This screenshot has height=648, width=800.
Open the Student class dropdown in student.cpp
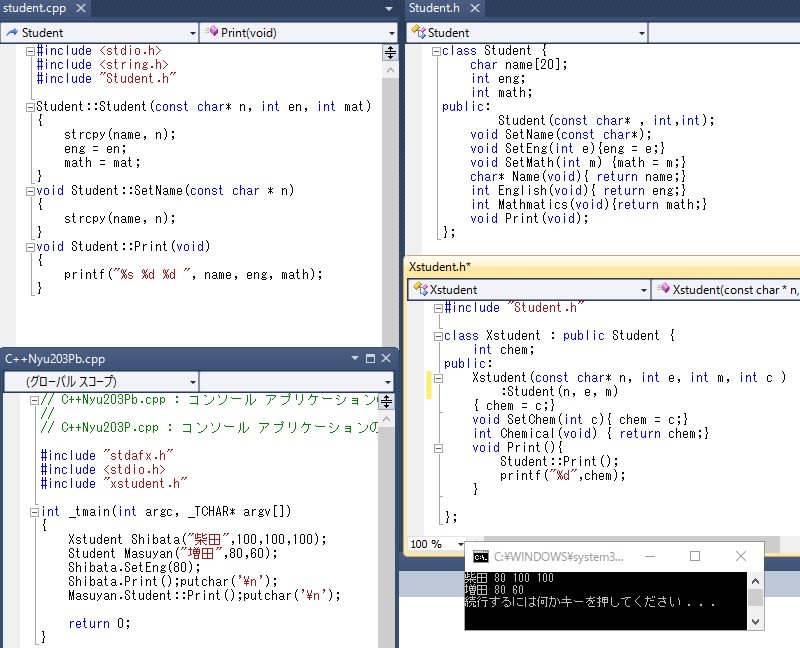click(99, 33)
